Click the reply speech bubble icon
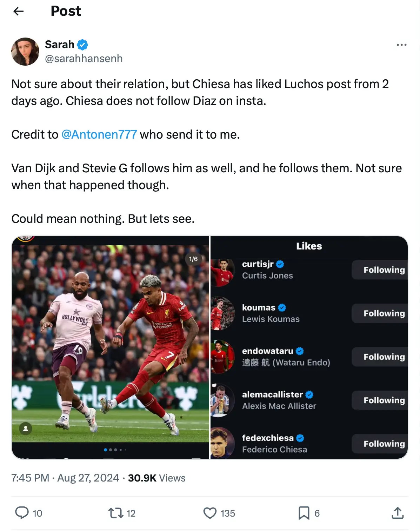 22,513
